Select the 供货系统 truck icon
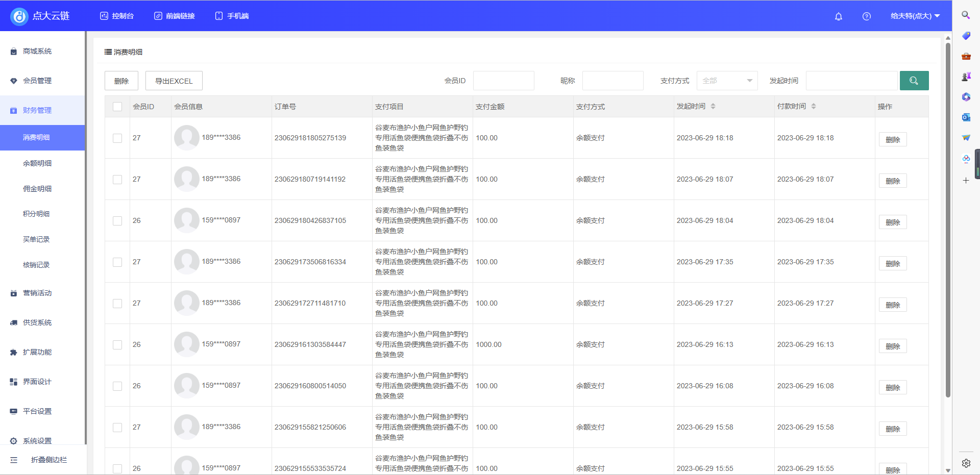Screen dimensions: 980x475 pyautogui.click(x=13, y=322)
